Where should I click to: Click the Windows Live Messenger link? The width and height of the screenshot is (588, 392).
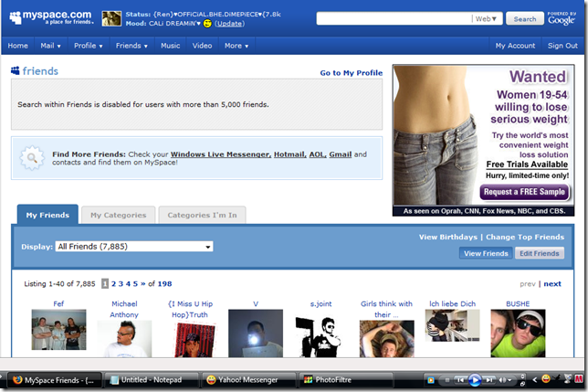(221, 154)
